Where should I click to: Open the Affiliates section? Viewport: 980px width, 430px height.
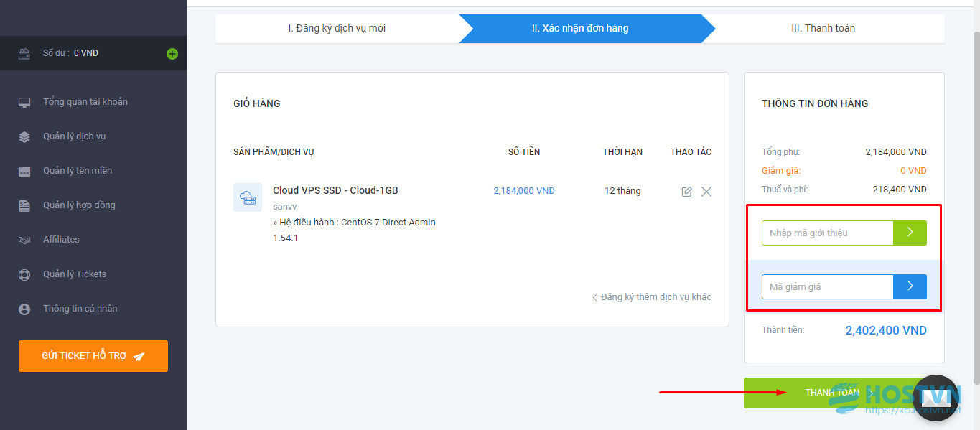(x=61, y=240)
